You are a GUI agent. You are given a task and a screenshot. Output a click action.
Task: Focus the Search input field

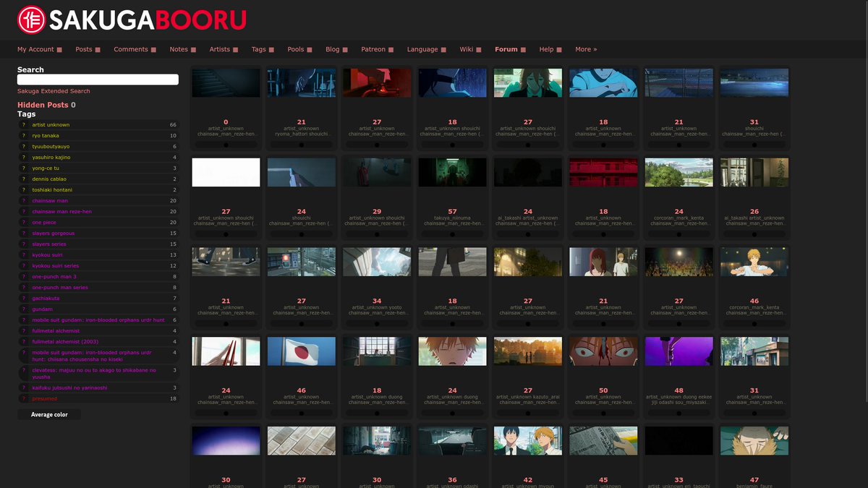click(98, 80)
